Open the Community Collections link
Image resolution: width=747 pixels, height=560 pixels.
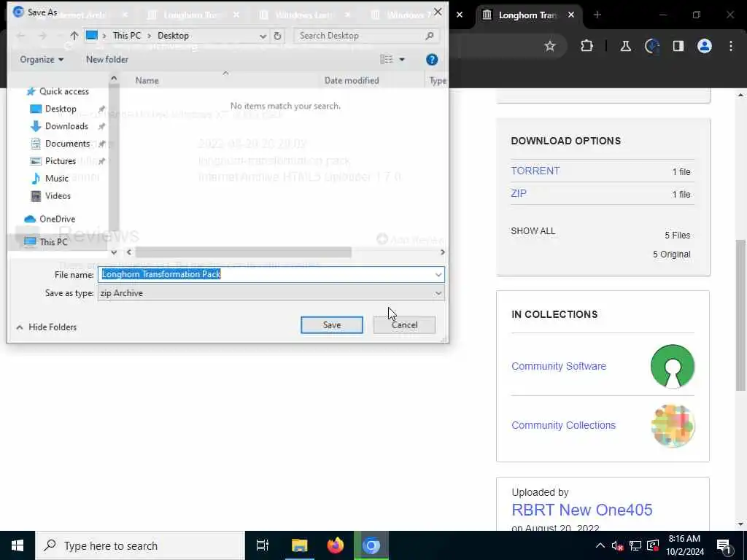563,425
